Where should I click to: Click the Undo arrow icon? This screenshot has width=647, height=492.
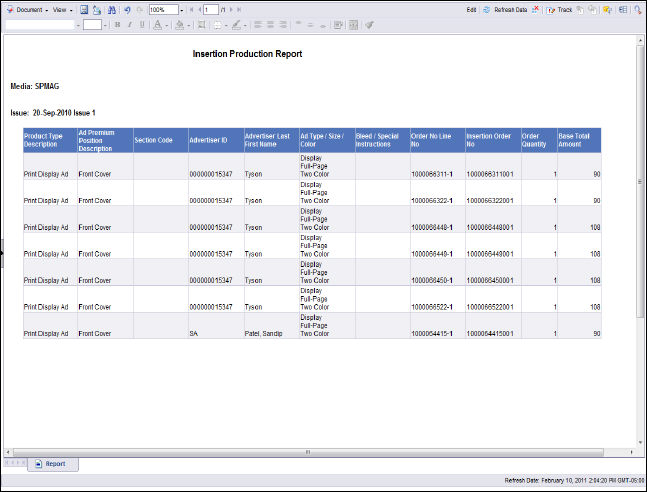coord(127,9)
